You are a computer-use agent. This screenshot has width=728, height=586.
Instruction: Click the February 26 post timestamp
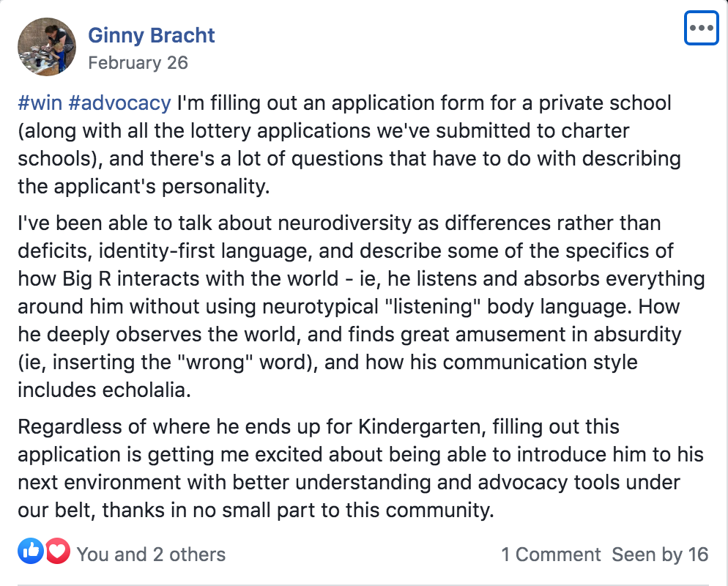(138, 63)
